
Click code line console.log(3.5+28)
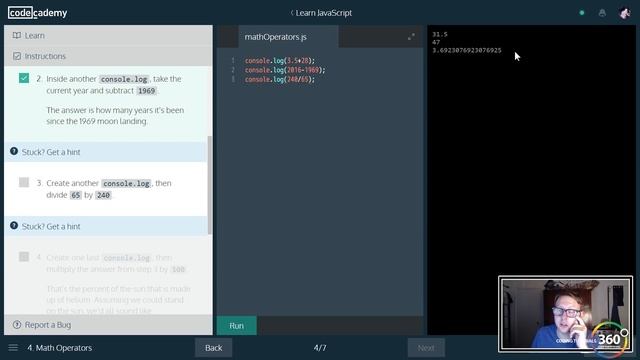[x=280, y=60]
